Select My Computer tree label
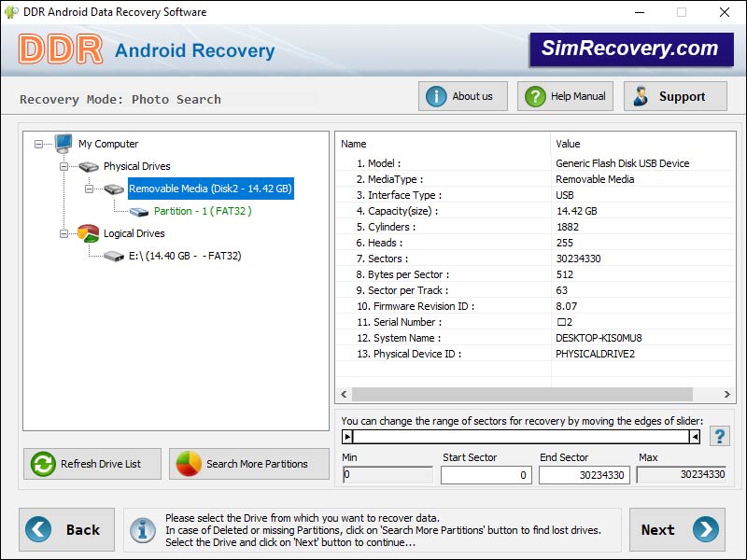 (x=108, y=144)
